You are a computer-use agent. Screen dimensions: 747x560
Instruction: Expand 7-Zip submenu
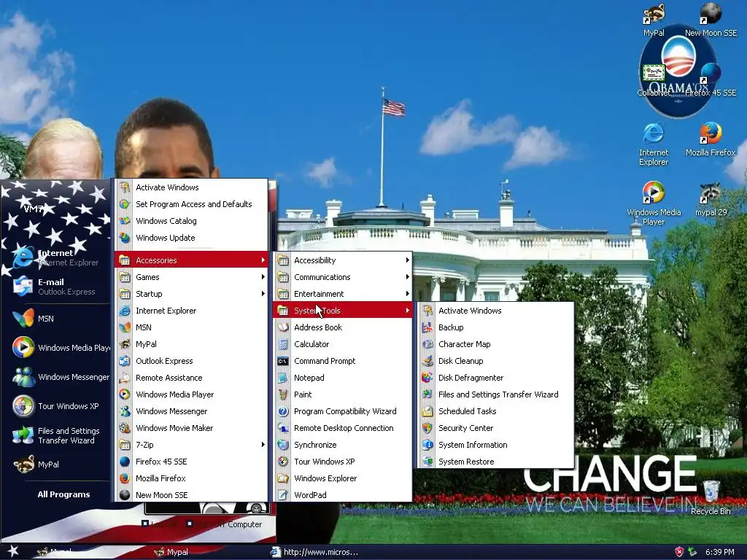click(x=192, y=444)
